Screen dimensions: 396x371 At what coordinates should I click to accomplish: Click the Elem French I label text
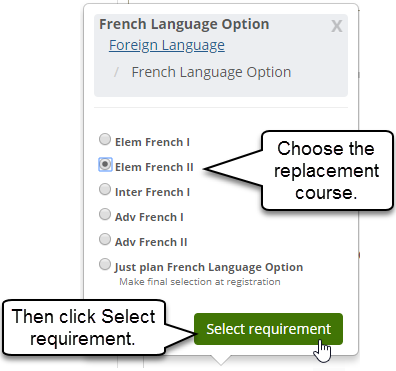tap(152, 142)
